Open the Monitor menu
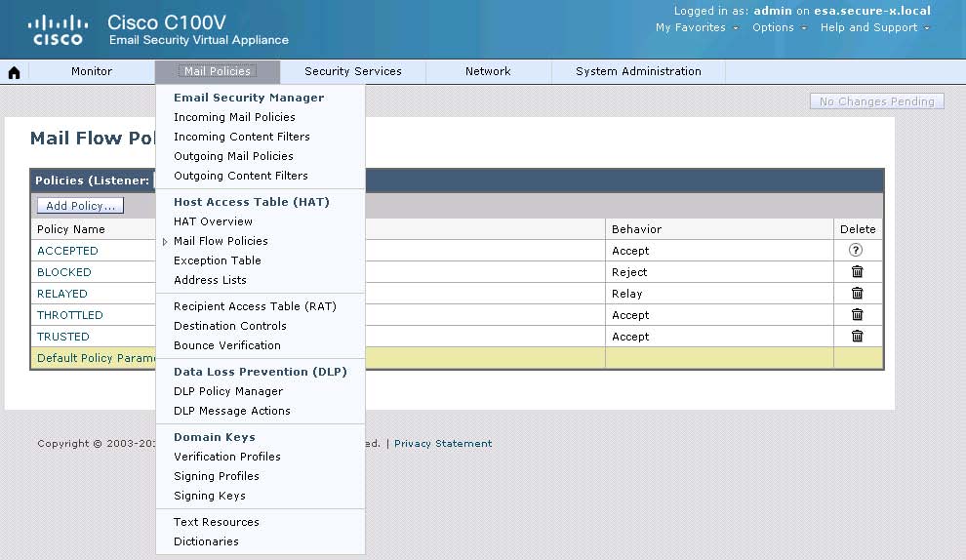 tap(92, 71)
